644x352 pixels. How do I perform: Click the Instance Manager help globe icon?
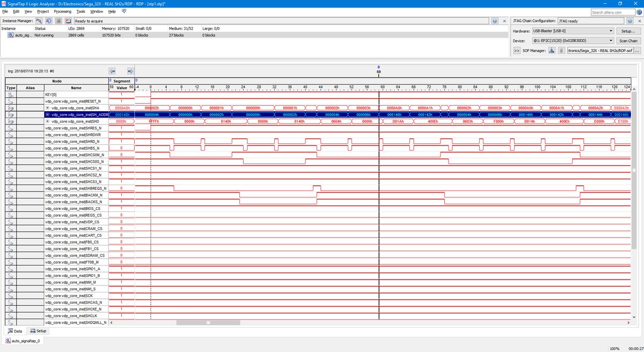coord(494,21)
